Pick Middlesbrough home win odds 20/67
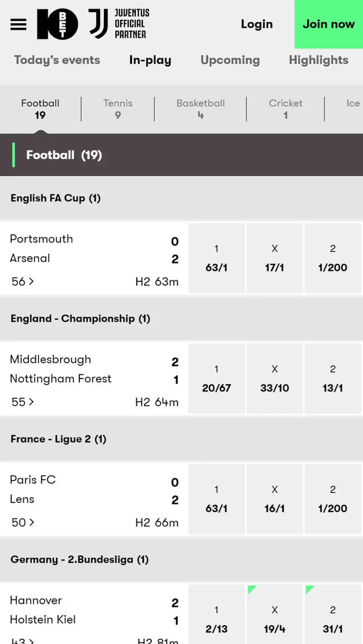Screen dimensions: 363x644 pos(216,379)
